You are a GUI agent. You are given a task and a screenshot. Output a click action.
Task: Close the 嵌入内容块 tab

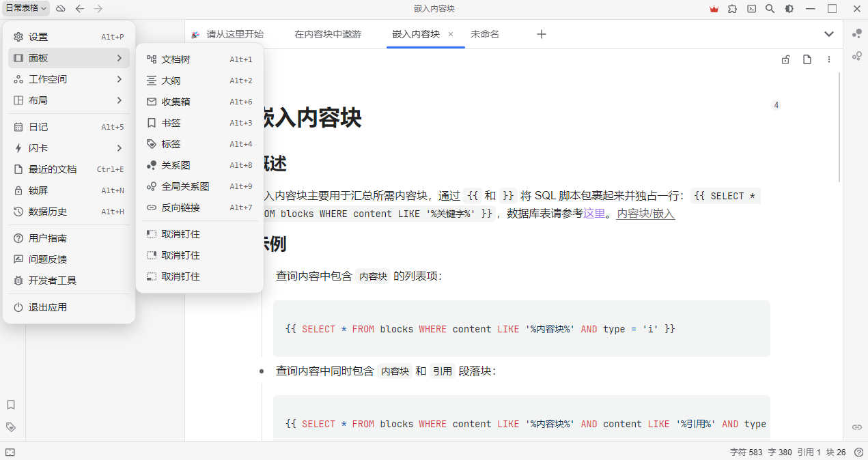coord(451,34)
